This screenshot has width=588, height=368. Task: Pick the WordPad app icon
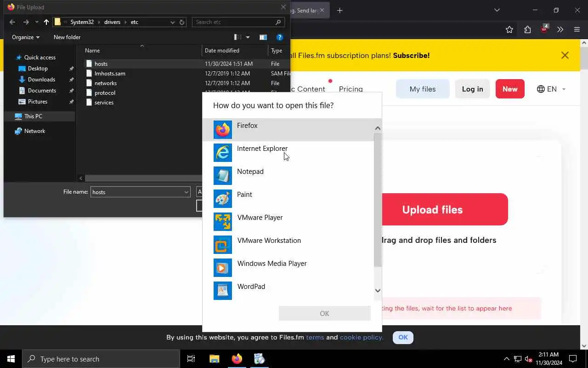(223, 291)
